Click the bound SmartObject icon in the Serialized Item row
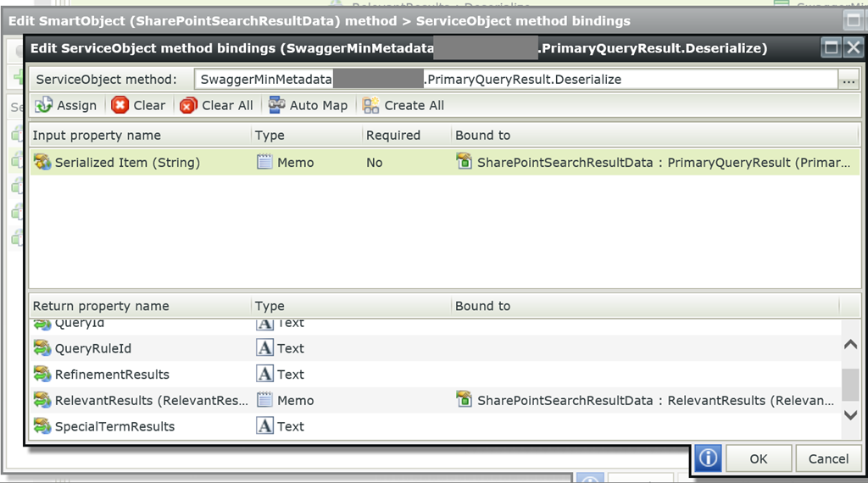 (464, 162)
